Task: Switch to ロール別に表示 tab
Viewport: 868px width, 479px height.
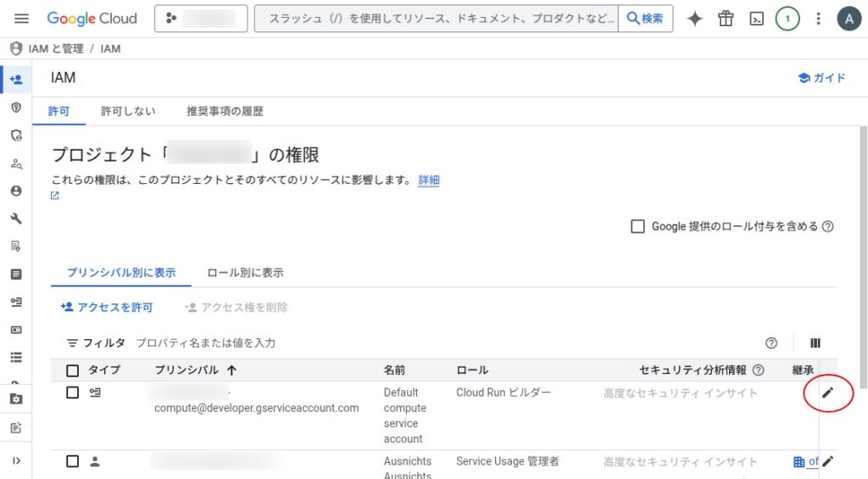Action: 245,273
